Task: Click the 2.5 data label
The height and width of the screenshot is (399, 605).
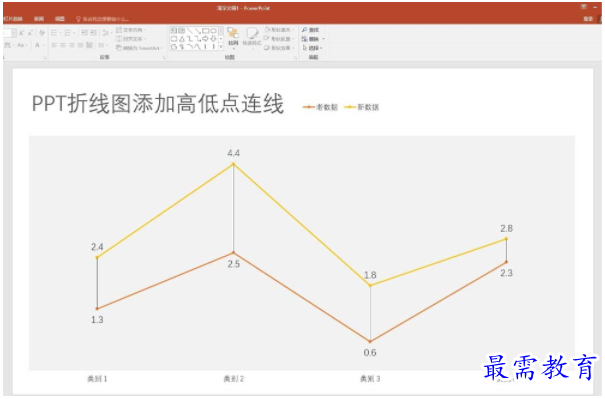Action: click(233, 264)
